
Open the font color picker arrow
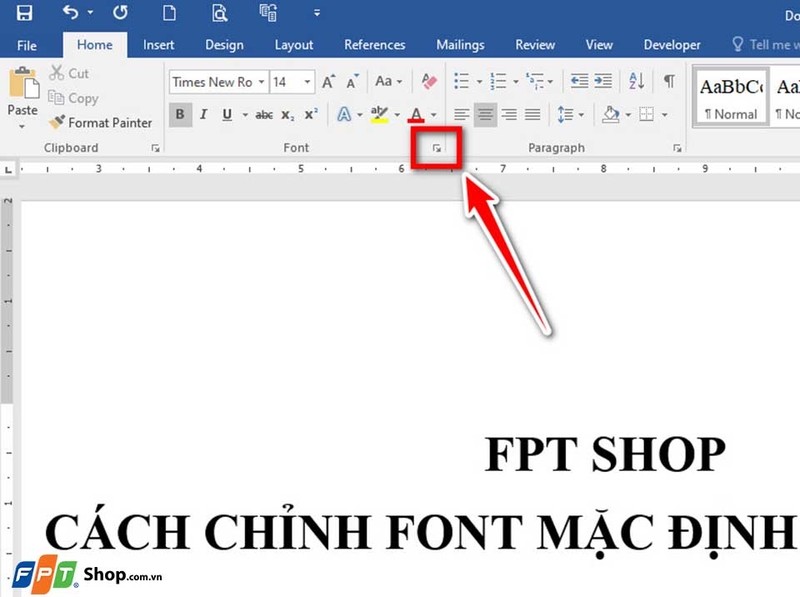point(434,115)
